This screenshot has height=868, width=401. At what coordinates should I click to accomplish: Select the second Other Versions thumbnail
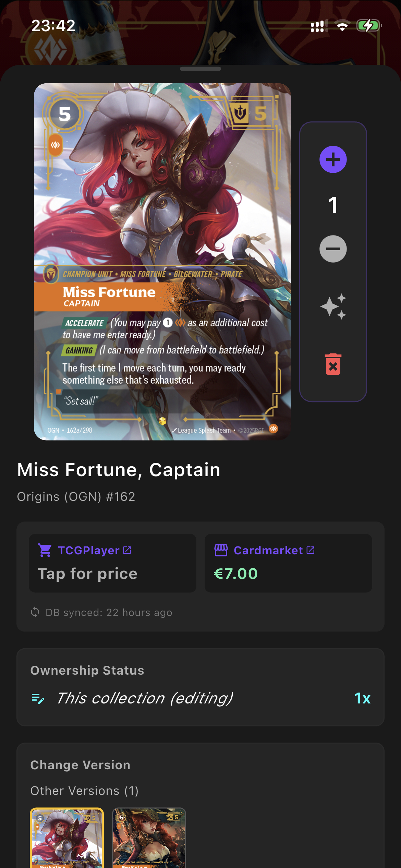(148, 840)
